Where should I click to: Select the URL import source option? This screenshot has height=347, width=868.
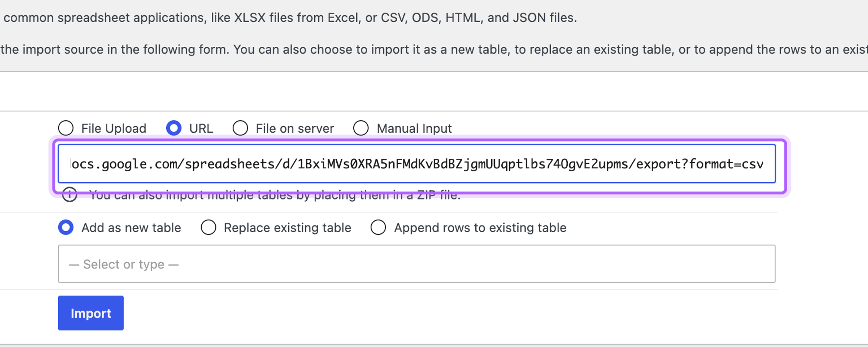coord(174,128)
